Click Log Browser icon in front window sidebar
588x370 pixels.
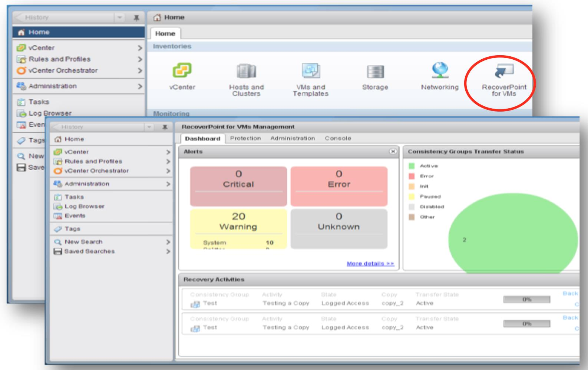click(57, 207)
